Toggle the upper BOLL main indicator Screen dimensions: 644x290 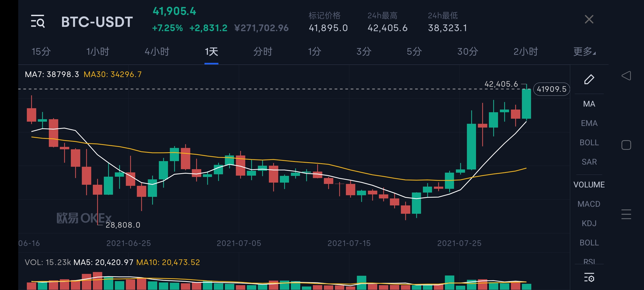[589, 143]
